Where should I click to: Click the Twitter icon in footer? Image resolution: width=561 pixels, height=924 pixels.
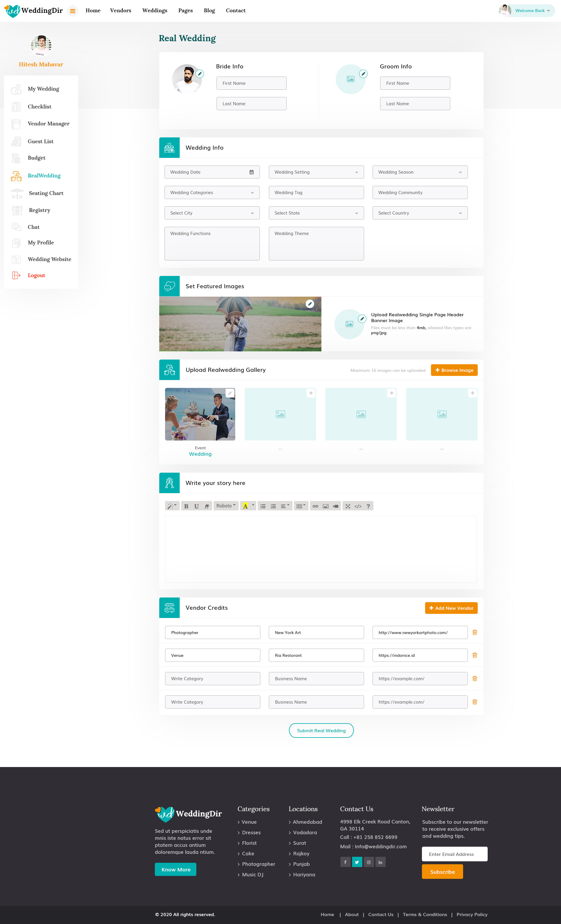[357, 862]
